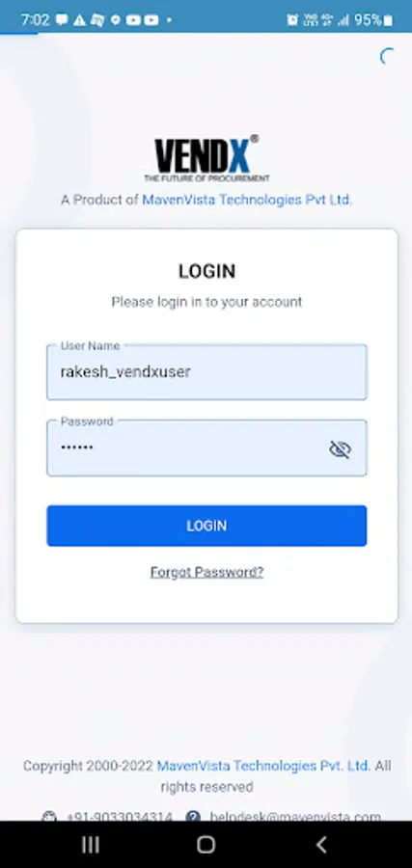The image size is (412, 868).
Task: Tap the VENDX logo
Action: [x=206, y=158]
